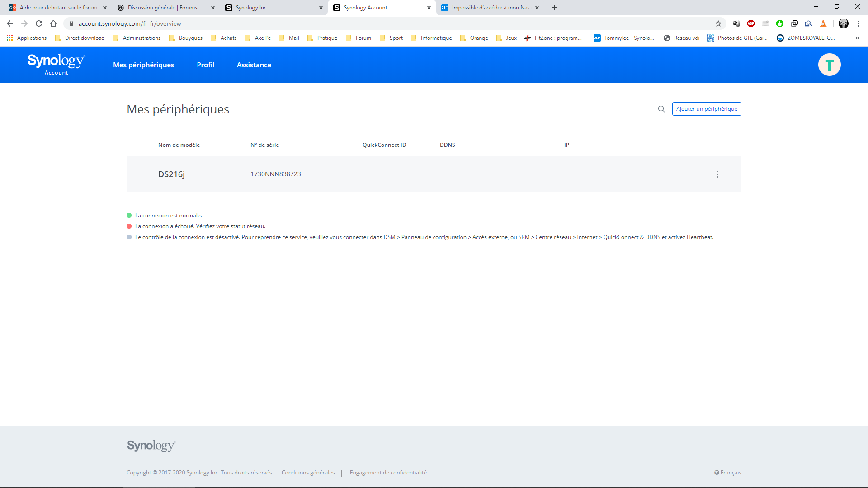Click the Synology Account logo
This screenshot has width=868, height=488.
pyautogui.click(x=57, y=65)
